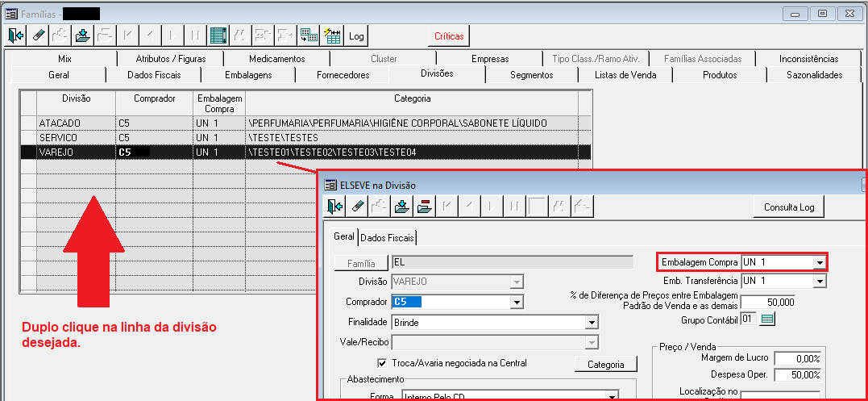The height and width of the screenshot is (401, 868).
Task: Switch to the Embalagens tab
Action: pos(248,75)
